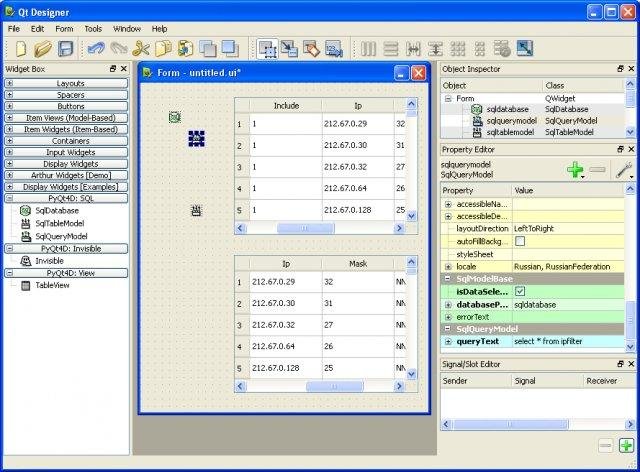Collapse the Form node in Object Inspector

448,98
